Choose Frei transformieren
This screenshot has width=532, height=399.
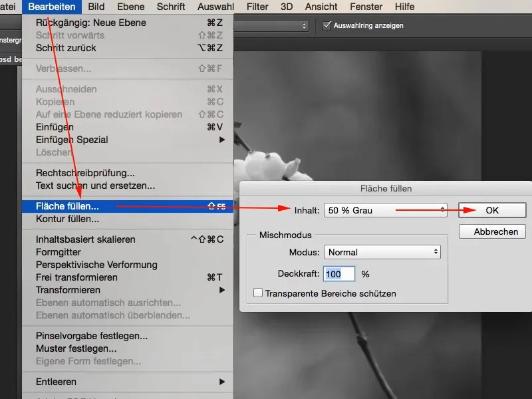tap(128, 277)
